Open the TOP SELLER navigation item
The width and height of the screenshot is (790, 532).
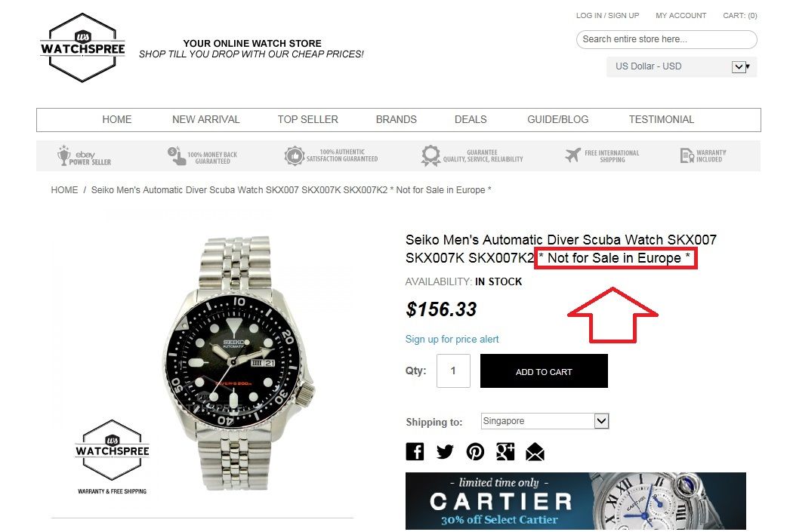point(308,119)
